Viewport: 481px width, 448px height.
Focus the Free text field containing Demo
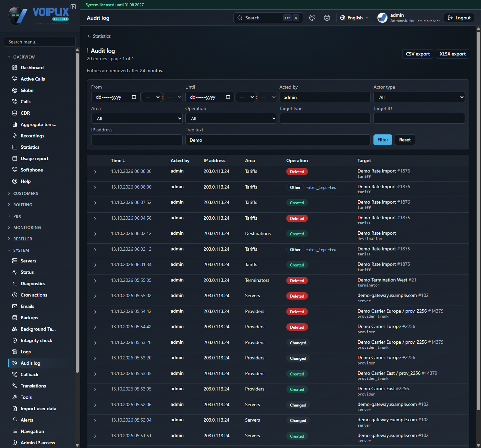click(x=278, y=140)
